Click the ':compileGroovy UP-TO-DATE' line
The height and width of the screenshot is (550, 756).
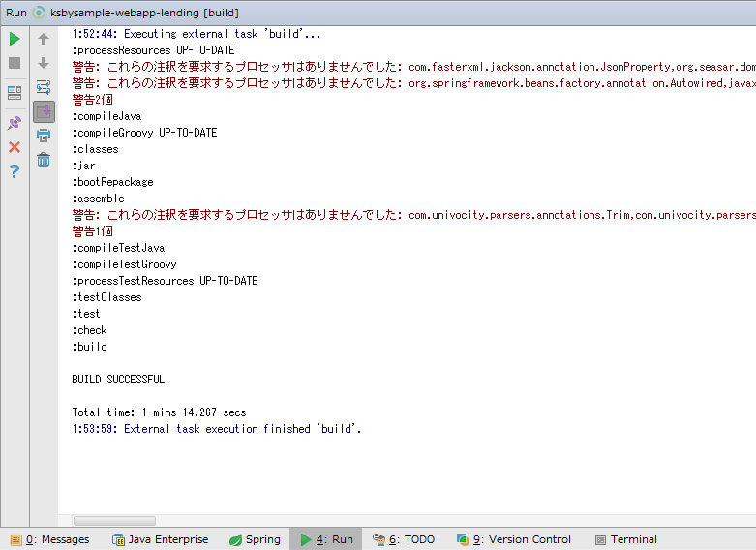coord(144,133)
